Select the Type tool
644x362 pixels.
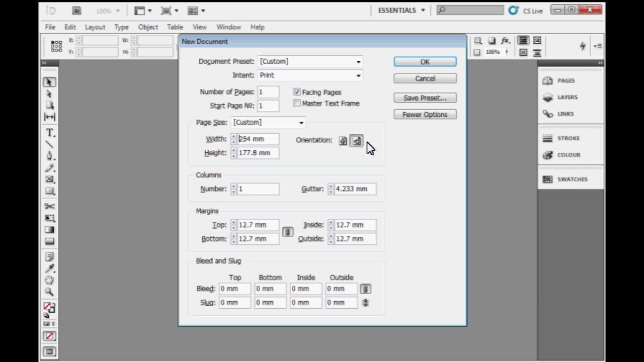coord(49,133)
